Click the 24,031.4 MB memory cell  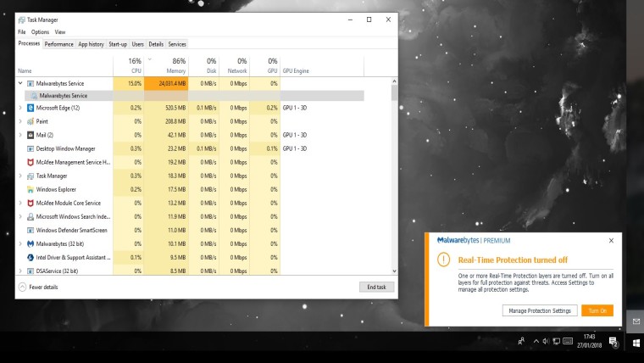pos(166,83)
